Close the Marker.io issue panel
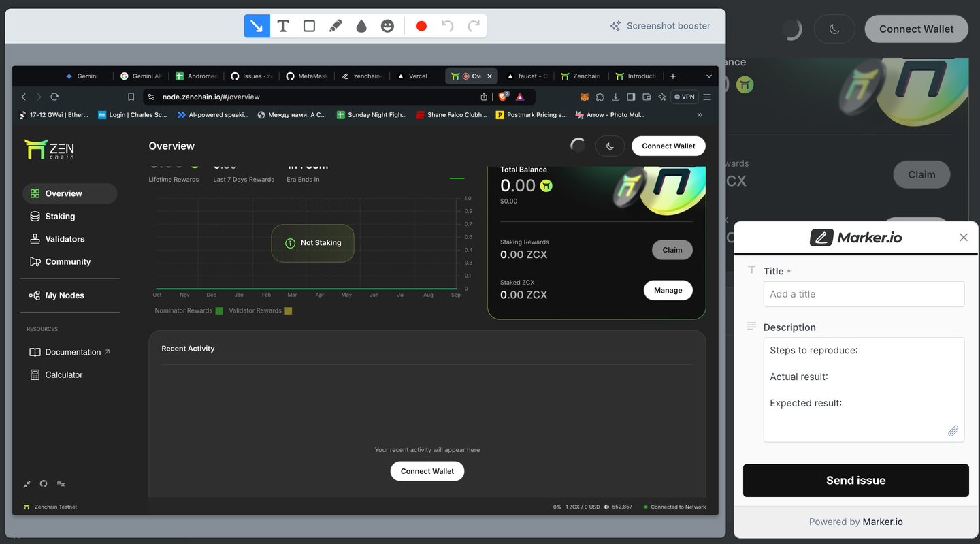The height and width of the screenshot is (544, 980). (963, 237)
